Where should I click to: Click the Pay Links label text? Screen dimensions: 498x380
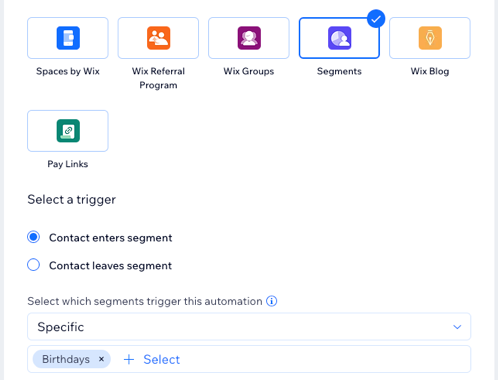pos(68,164)
